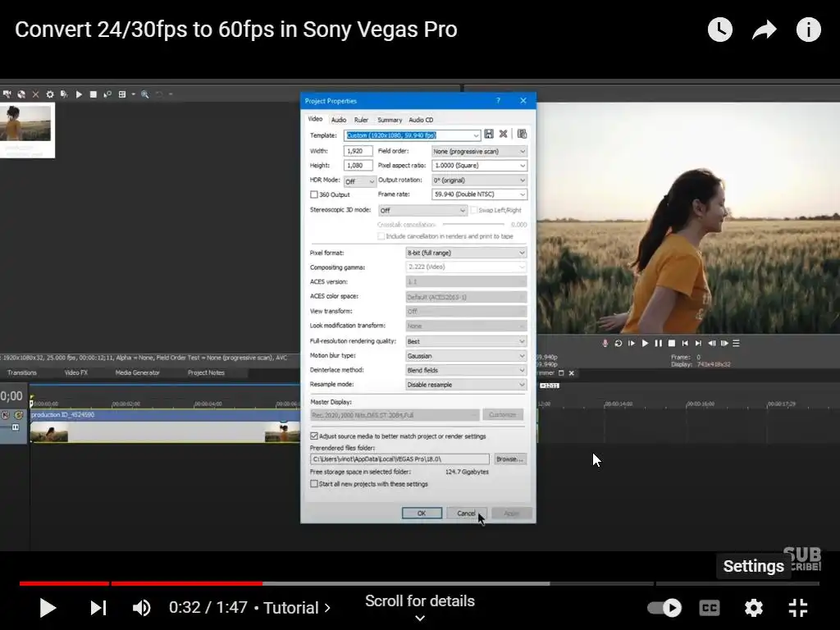Switch to the Audio CD tab
Image resolution: width=840 pixels, height=630 pixels.
click(x=421, y=120)
